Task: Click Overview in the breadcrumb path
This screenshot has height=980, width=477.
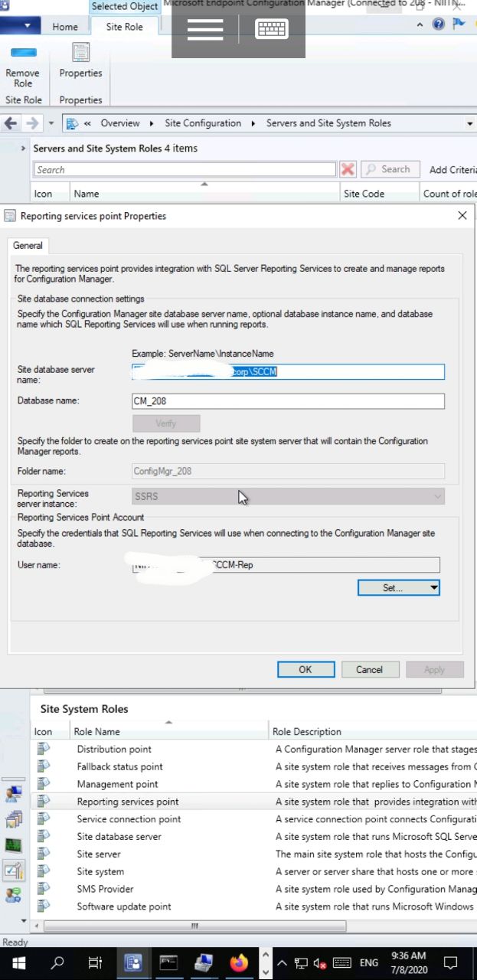Action: click(x=120, y=123)
